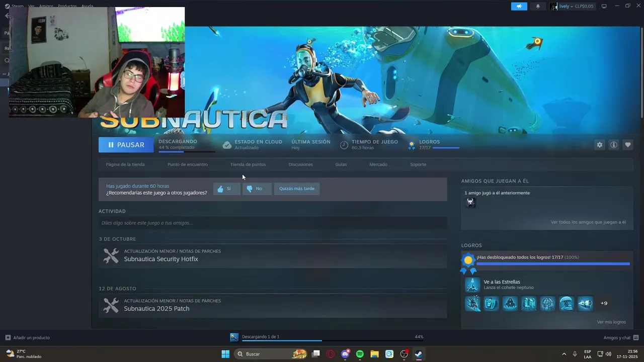Click wrench icon beside Subnautica 2025 Patch
This screenshot has height=362, width=644.
click(x=111, y=305)
